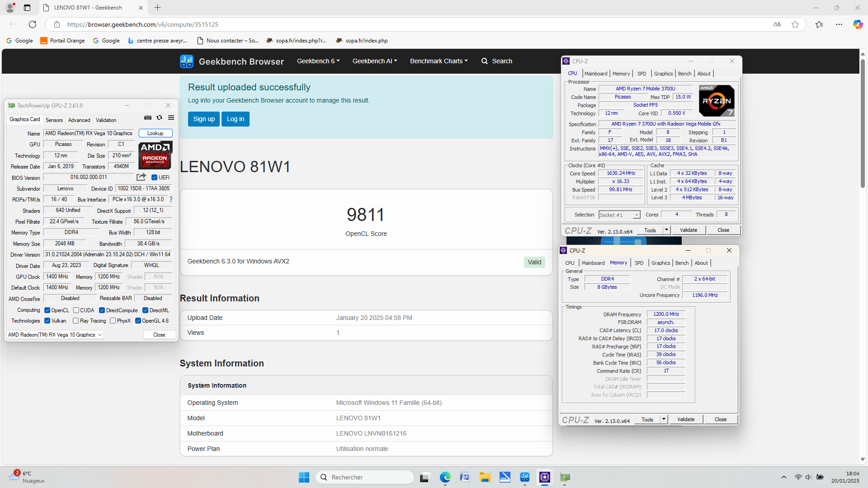Click the AMD Radeon Graphics logo

(155, 155)
